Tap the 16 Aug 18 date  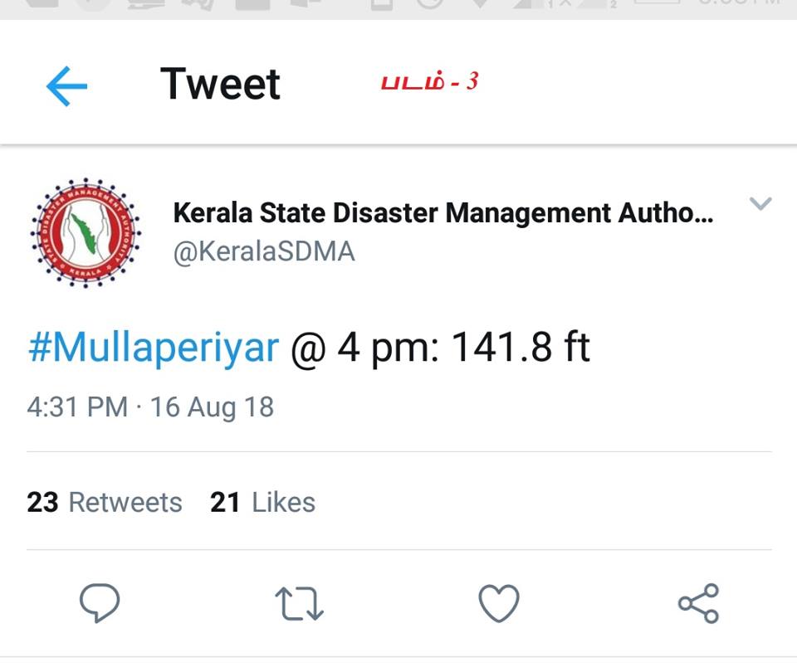212,408
